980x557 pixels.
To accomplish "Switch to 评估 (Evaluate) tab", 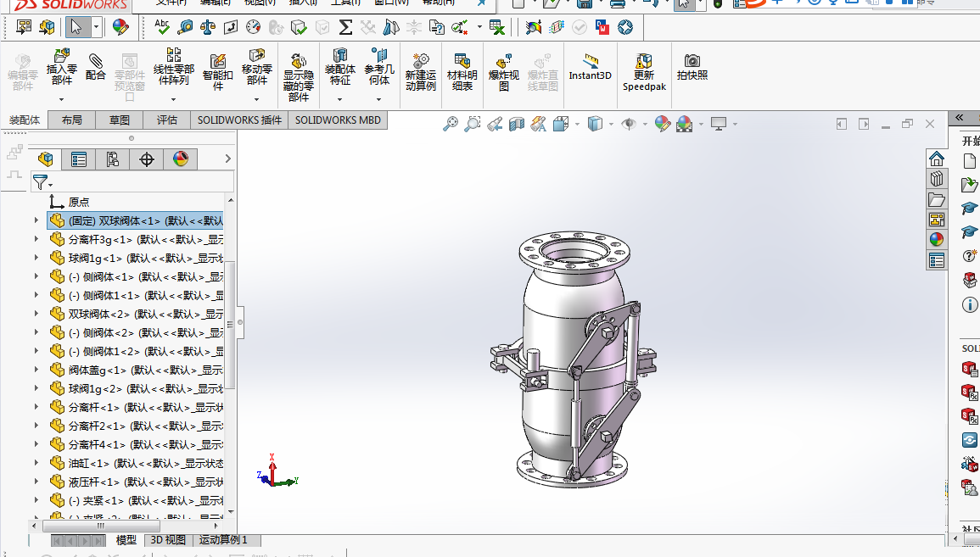I will 167,120.
